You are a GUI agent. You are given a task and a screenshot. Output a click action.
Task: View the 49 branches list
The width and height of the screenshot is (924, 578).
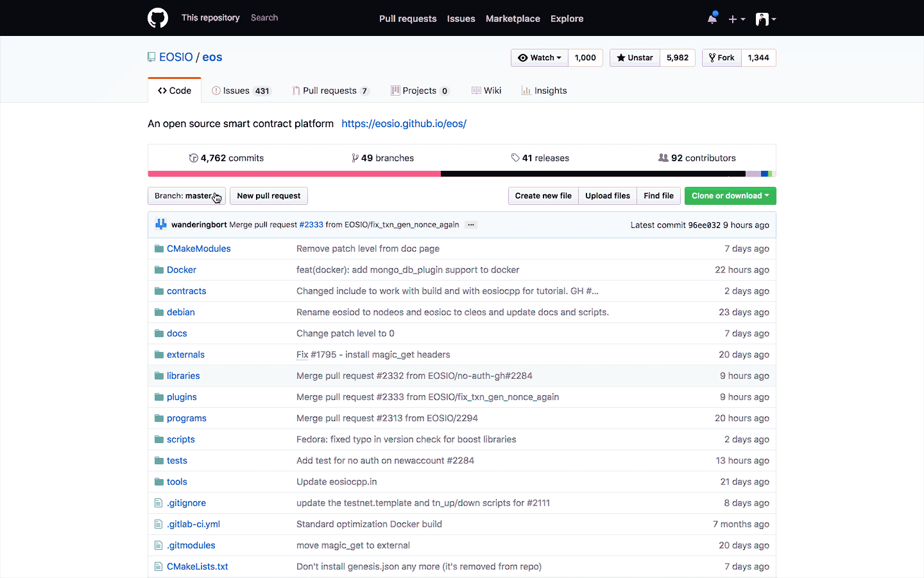383,158
